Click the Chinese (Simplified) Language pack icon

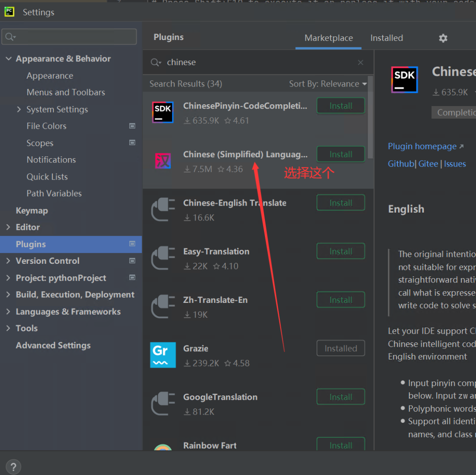163,161
